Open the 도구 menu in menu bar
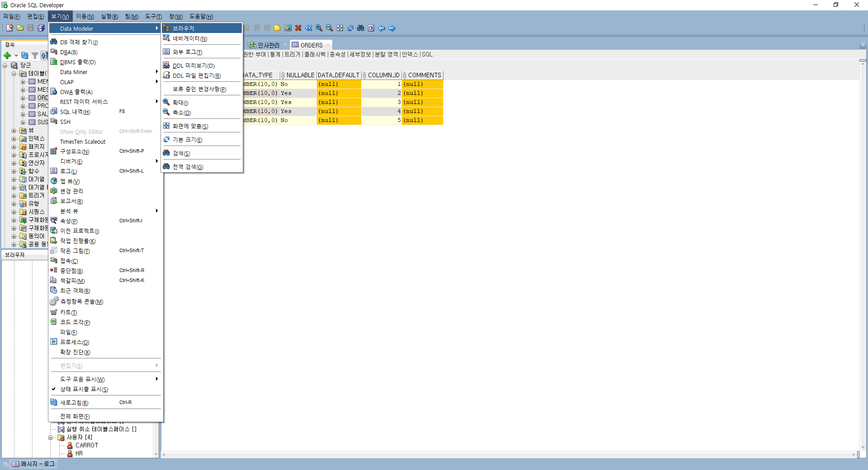The image size is (868, 470). 153,16
